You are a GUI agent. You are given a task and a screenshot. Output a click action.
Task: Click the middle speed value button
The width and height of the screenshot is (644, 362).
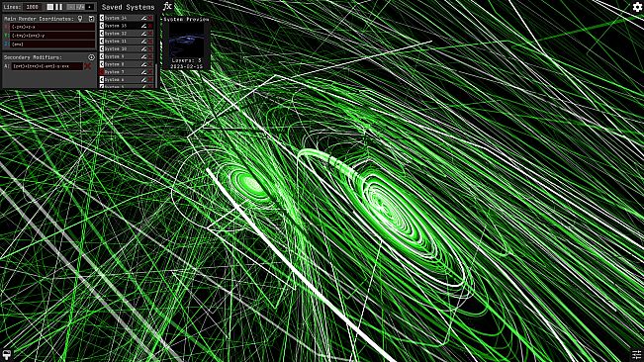tap(80, 7)
